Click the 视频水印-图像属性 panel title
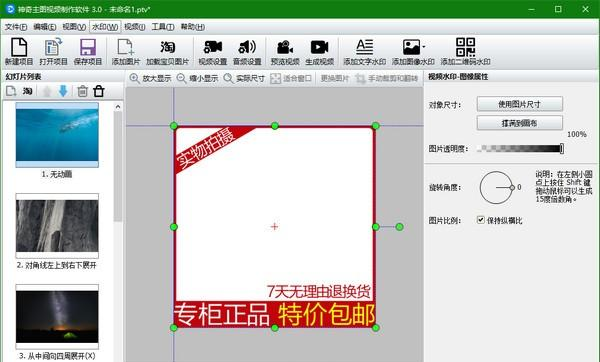600x362 pixels. [458, 77]
